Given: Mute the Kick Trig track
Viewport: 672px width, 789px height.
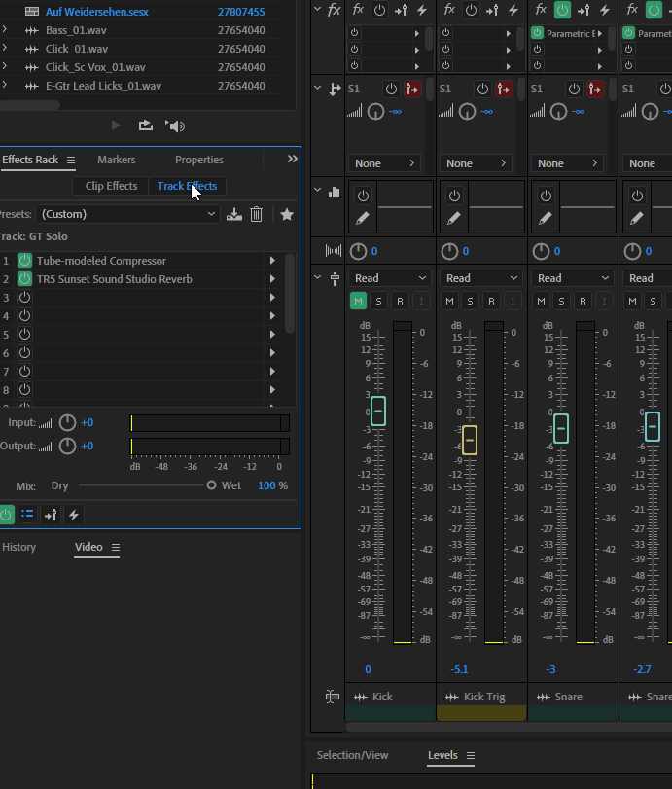Looking at the screenshot, I should click(x=449, y=301).
